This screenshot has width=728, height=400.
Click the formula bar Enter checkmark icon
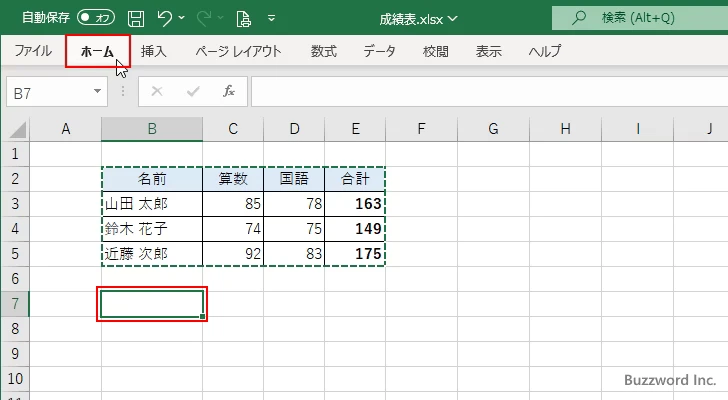point(193,91)
